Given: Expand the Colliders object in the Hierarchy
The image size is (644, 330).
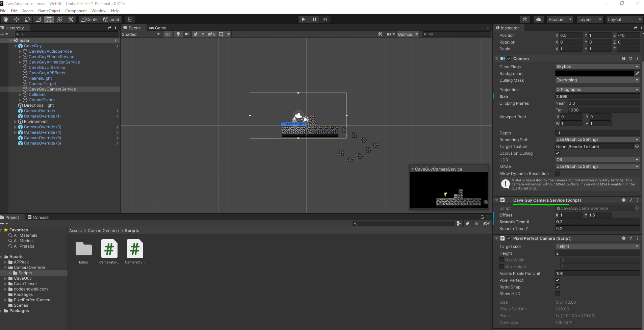Looking at the screenshot, I should (20, 94).
